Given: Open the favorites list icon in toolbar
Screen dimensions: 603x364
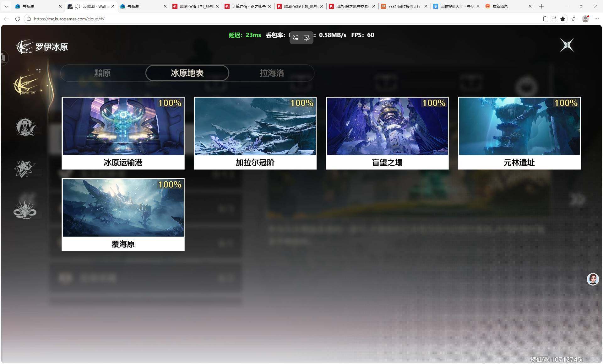Looking at the screenshot, I should 574,19.
